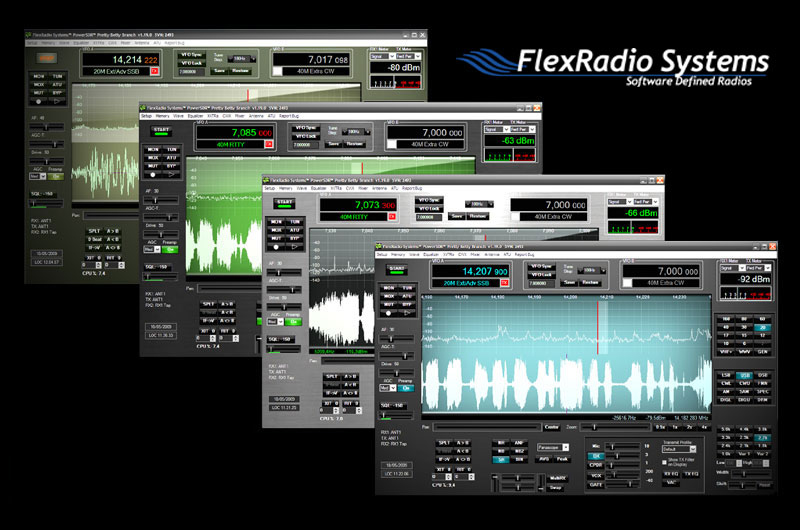
Task: Click the Drive slider in teal window
Action: [x=397, y=373]
